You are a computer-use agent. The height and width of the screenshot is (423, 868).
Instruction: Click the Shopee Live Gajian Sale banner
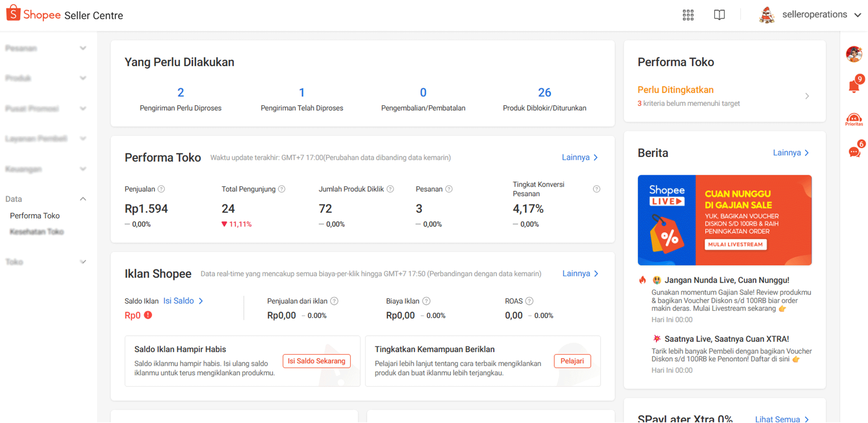[x=725, y=220]
